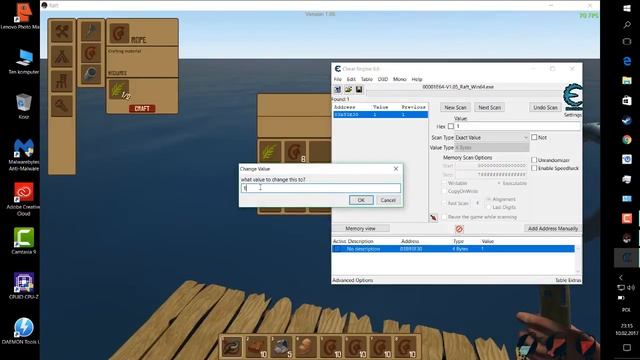Screen dimensions: 640x360
Task: Click the Next Scan button
Action: (x=489, y=107)
